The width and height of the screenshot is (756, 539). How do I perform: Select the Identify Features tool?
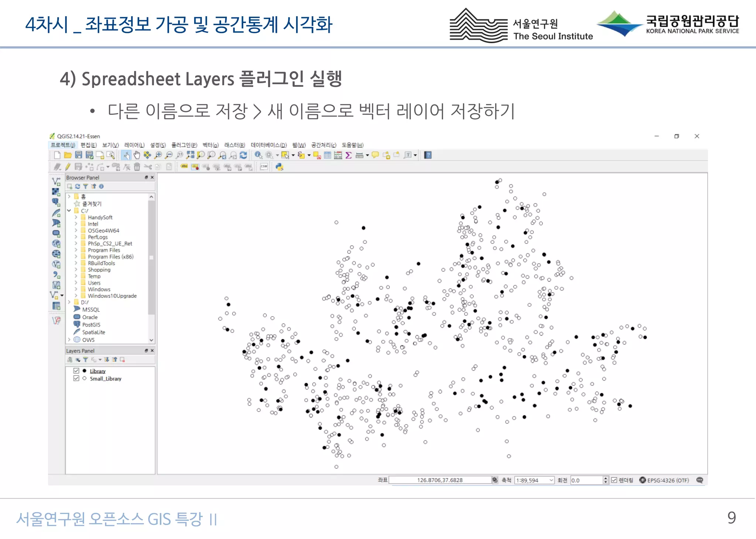pos(258,155)
